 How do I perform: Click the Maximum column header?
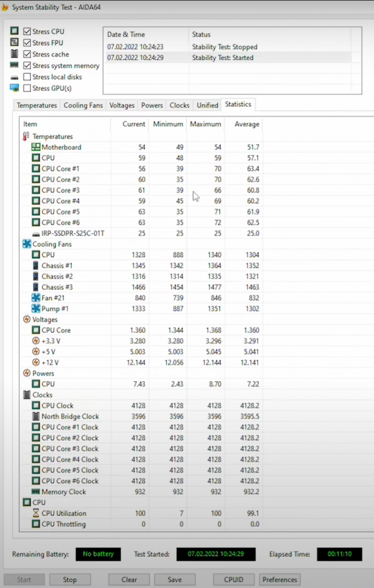(x=206, y=124)
